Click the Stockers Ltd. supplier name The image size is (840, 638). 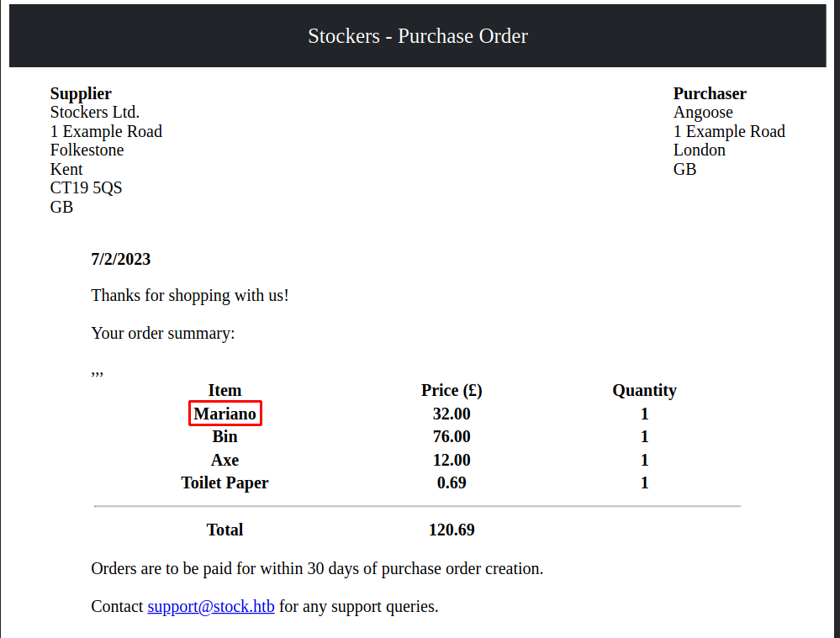click(95, 112)
